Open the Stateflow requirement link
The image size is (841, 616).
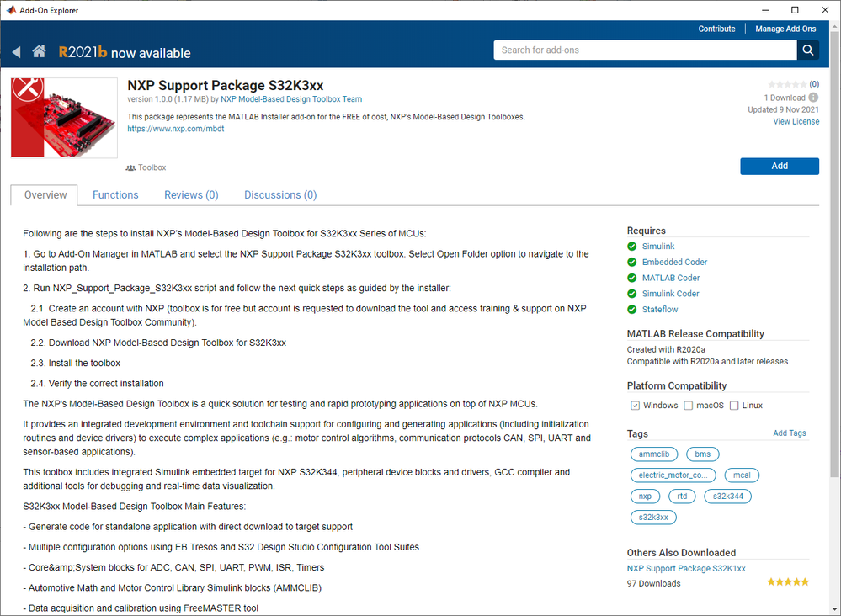tap(660, 310)
